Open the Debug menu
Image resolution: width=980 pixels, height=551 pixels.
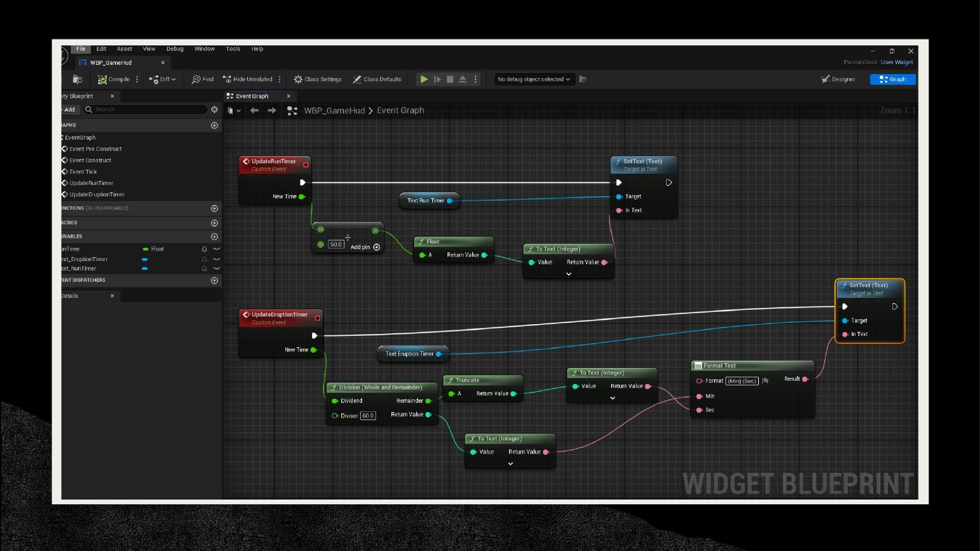175,49
